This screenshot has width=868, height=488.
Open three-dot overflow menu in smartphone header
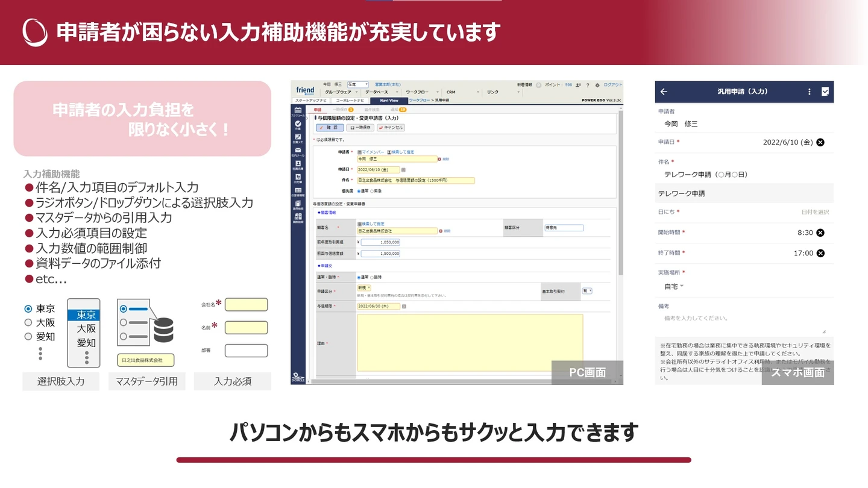coord(810,92)
